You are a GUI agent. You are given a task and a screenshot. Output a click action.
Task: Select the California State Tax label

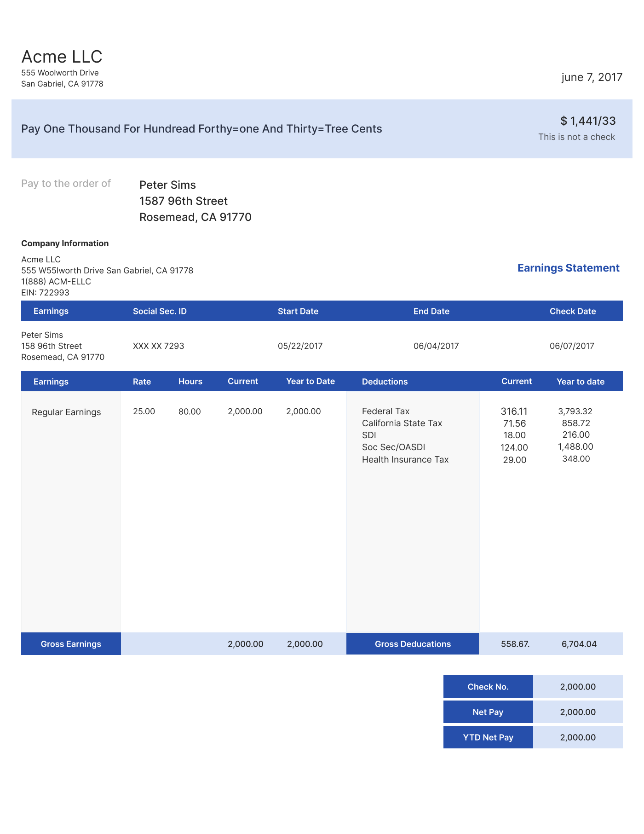(402, 423)
